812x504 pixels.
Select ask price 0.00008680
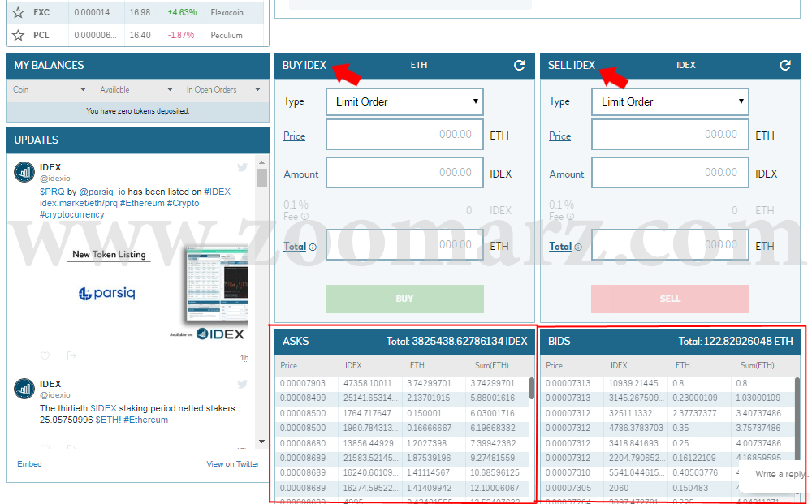coord(303,443)
